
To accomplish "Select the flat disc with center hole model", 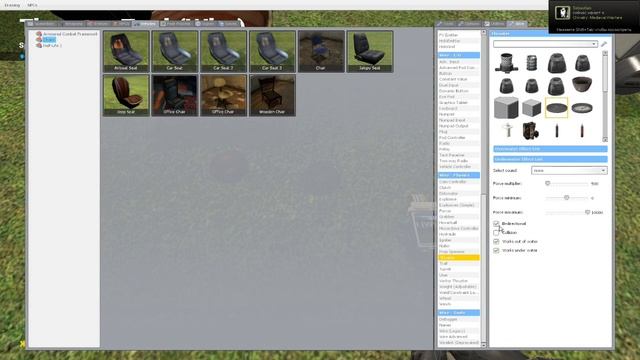I will point(582,108).
